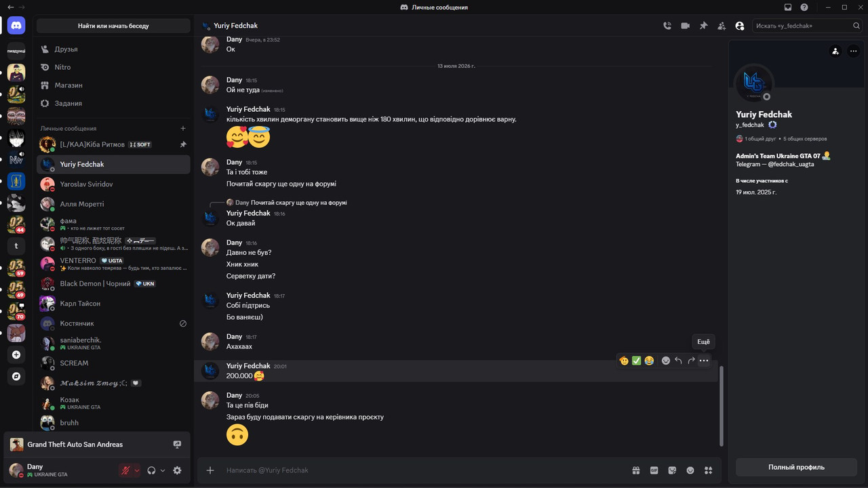This screenshot has width=868, height=488.
Task: Start a video call from the header
Action: [685, 26]
